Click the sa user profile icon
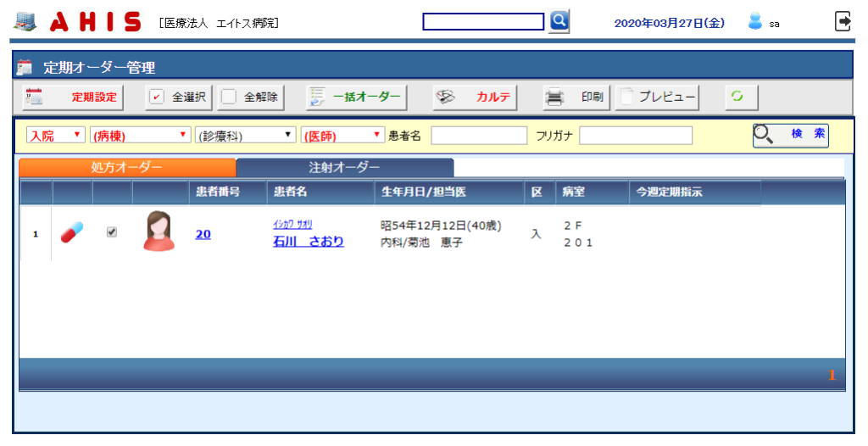 coord(755,22)
